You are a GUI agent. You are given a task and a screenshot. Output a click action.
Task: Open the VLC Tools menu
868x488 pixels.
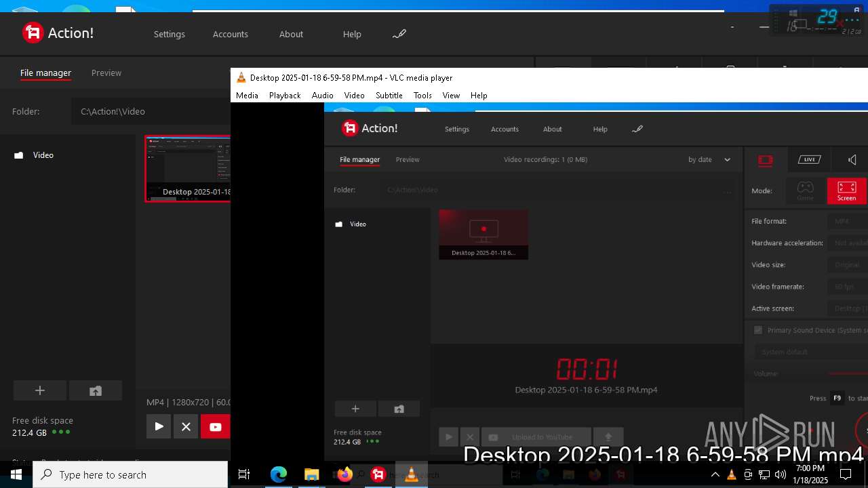422,96
